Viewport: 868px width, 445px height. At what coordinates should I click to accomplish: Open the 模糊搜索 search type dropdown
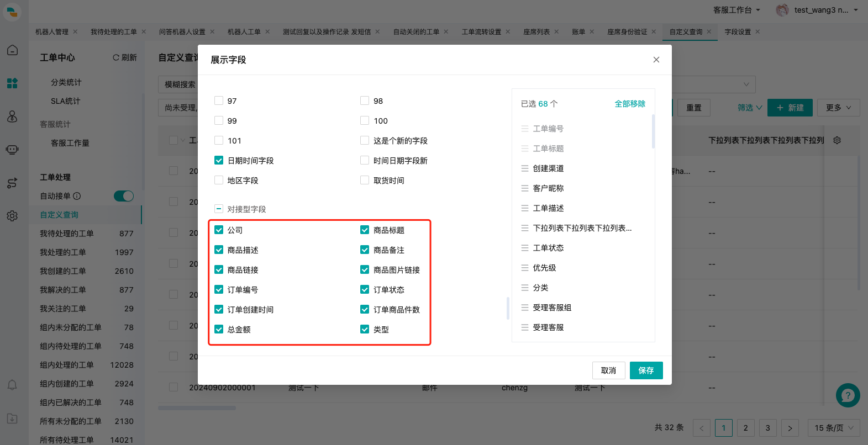click(179, 84)
